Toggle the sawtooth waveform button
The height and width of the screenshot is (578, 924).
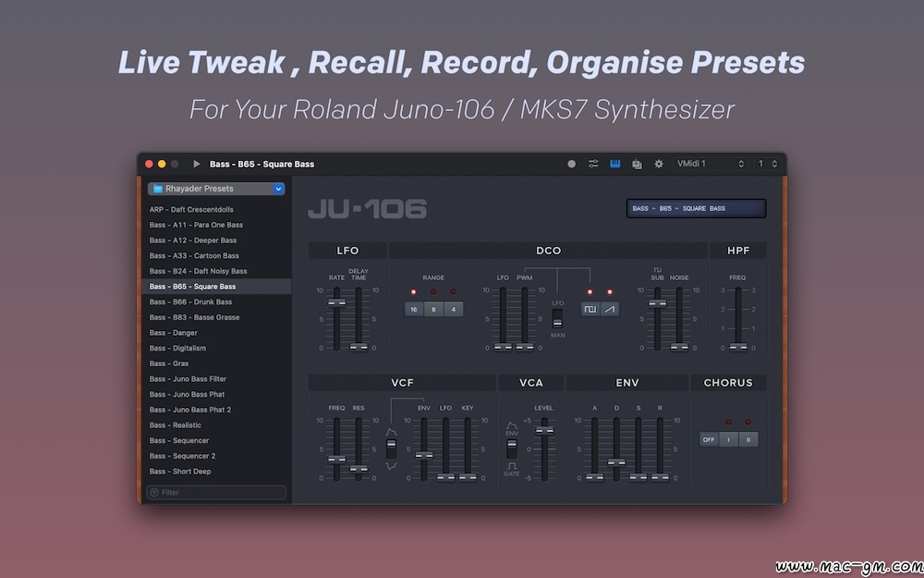pos(610,309)
